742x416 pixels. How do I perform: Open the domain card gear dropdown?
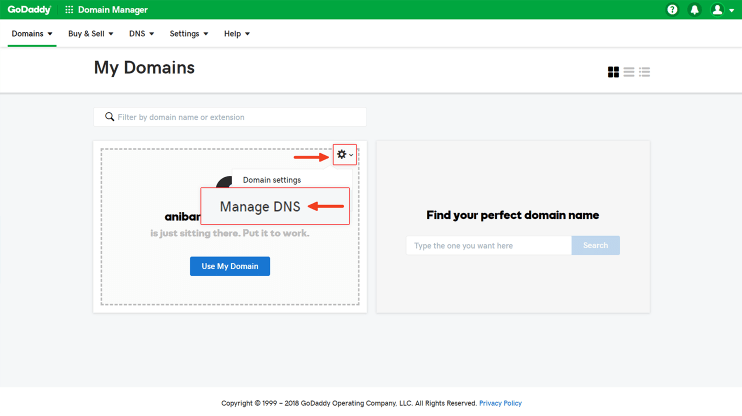344,154
